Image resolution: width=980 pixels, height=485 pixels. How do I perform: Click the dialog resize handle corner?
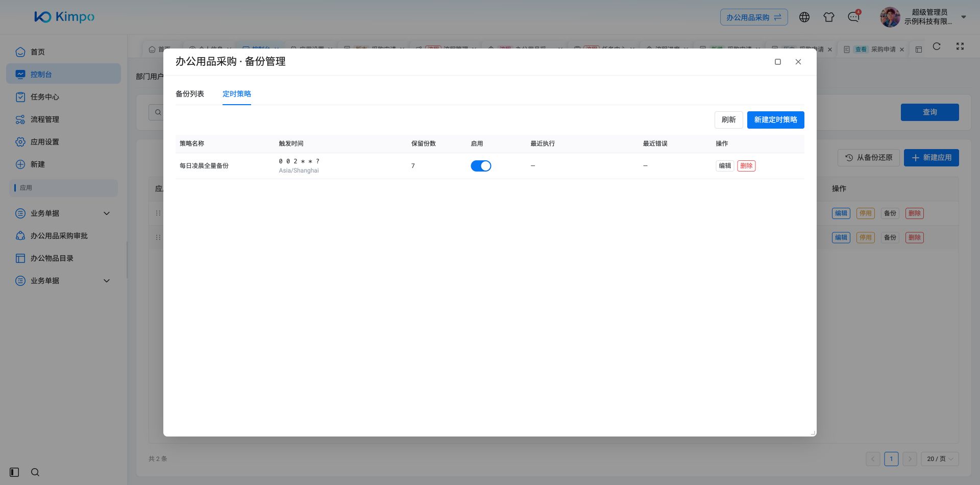[x=813, y=433]
